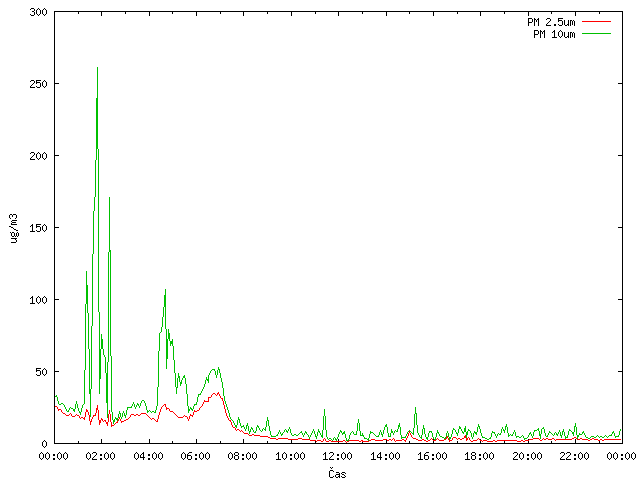Viewport: 640px width, 480px height.
Task: Click the tallest green PM10 peak tip
Action: 97,68
